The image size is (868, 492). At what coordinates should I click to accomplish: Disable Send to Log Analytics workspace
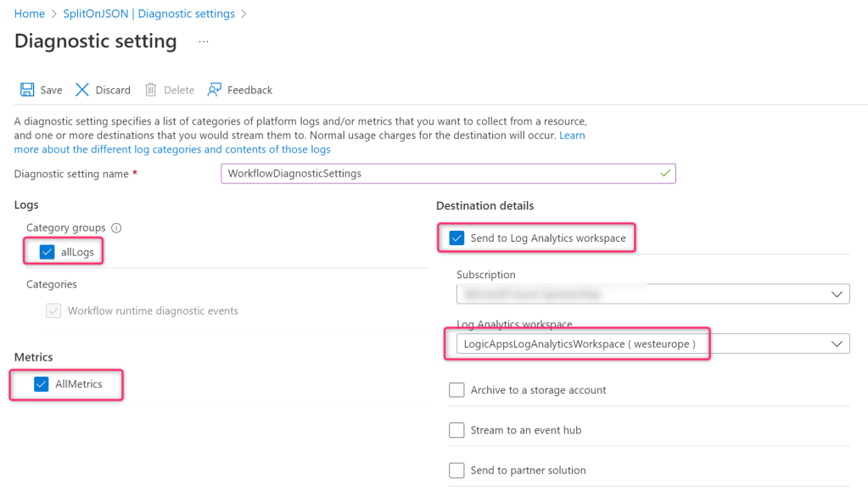456,238
